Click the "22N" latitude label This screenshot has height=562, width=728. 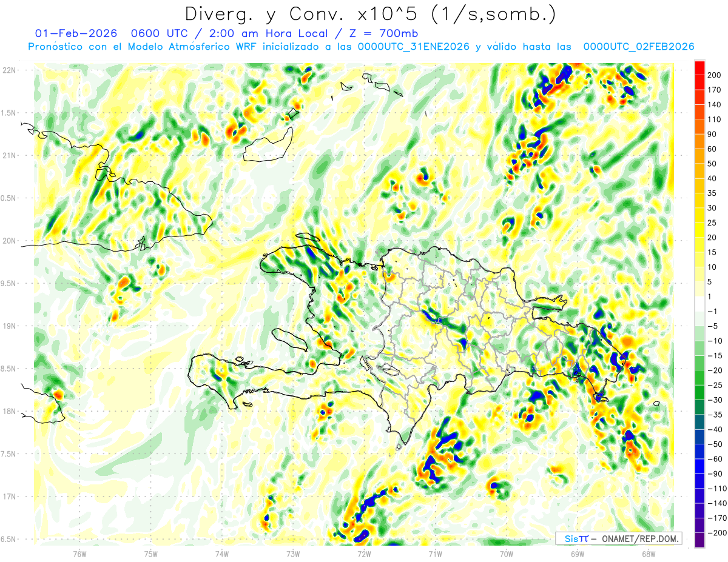click(x=10, y=70)
